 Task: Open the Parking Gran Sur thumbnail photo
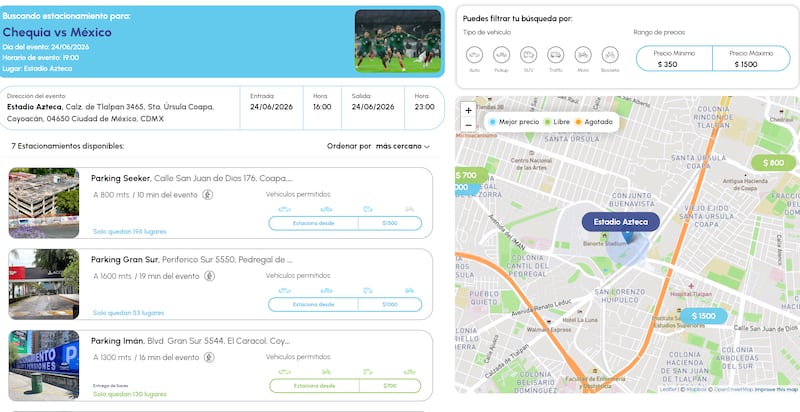coord(44,284)
